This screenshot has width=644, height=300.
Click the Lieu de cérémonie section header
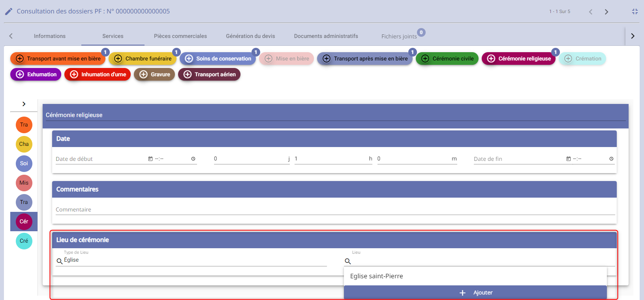click(334, 240)
